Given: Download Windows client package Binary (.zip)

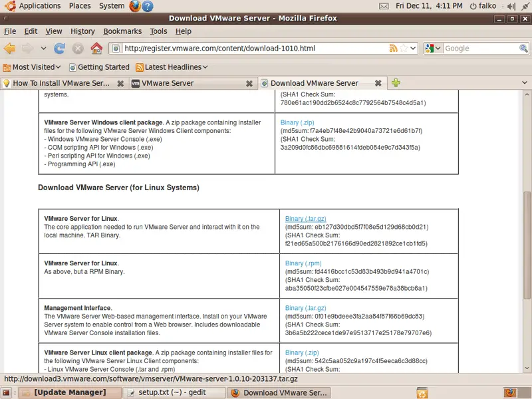Looking at the screenshot, I should (297, 122).
